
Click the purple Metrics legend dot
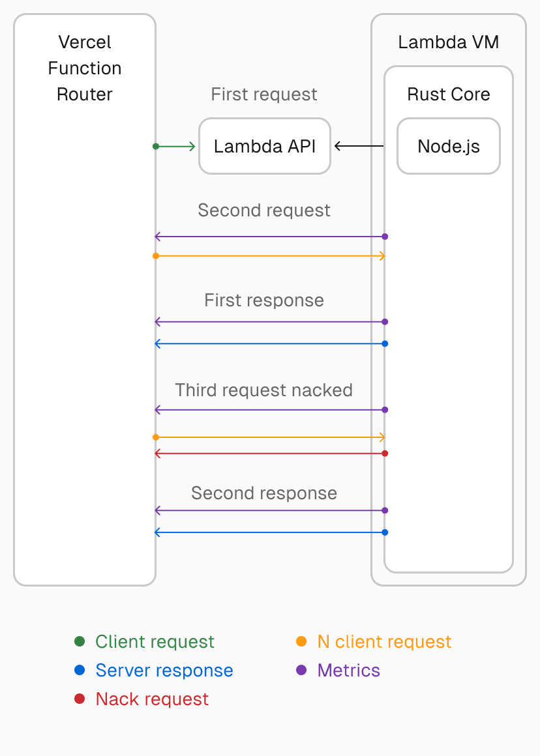click(x=301, y=671)
